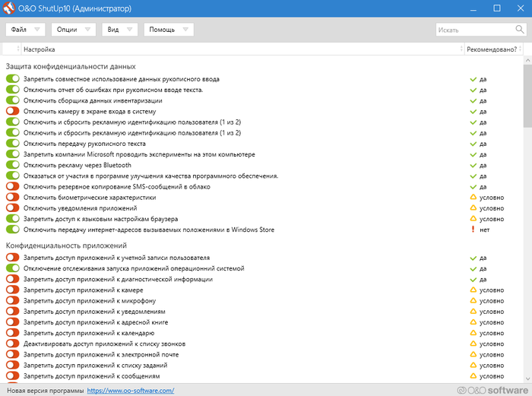Click the O&O ShutUp10 app logo

(x=9, y=8)
